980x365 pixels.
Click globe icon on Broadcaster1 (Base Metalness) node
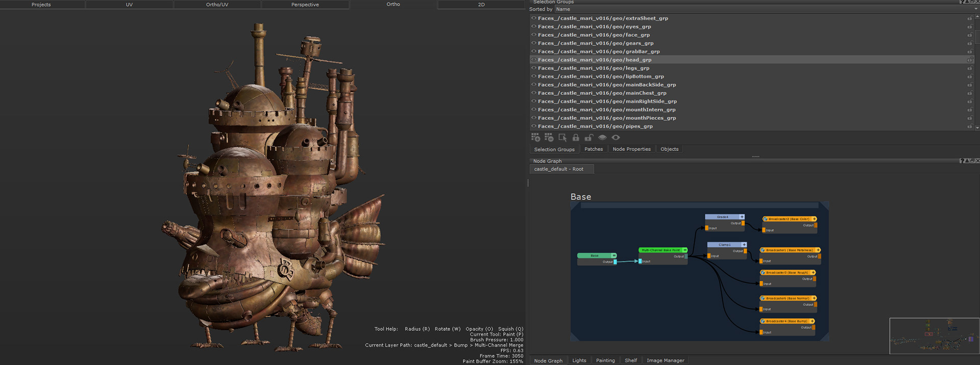[x=763, y=250]
